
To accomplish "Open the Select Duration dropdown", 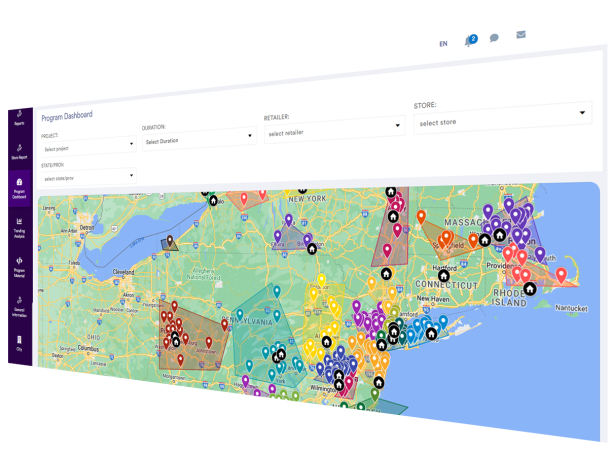I will pyautogui.click(x=197, y=141).
